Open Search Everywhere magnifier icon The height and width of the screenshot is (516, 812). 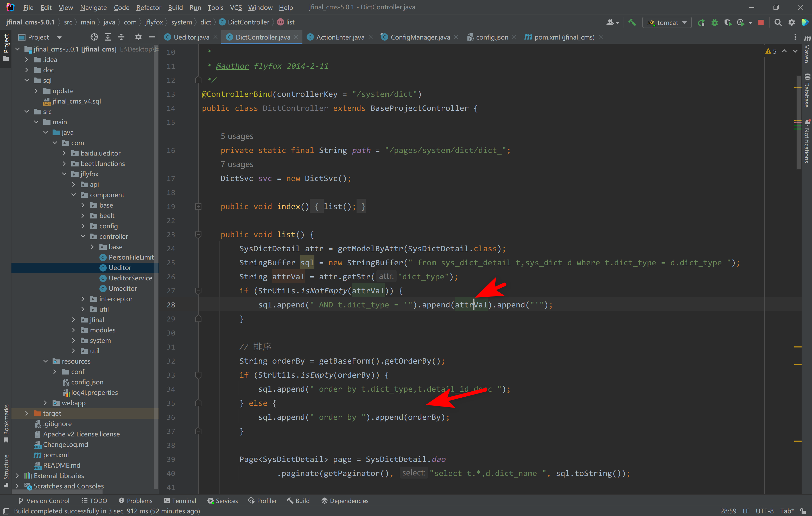click(x=778, y=22)
